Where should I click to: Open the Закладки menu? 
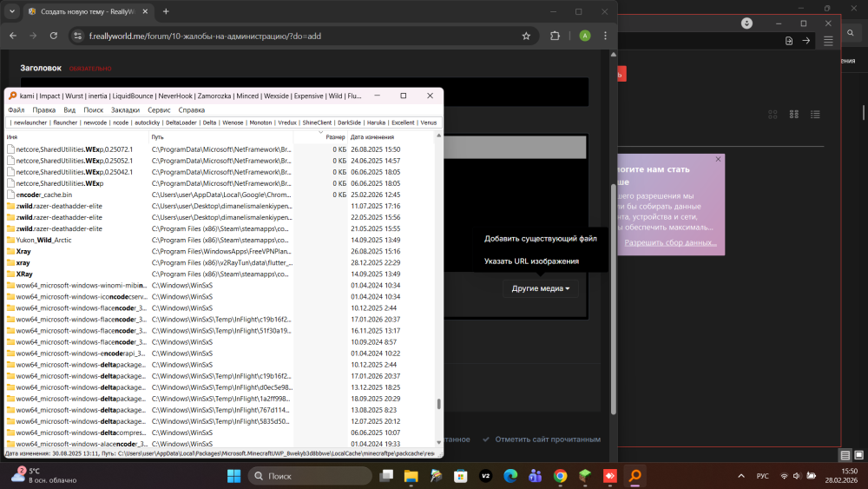(x=125, y=110)
